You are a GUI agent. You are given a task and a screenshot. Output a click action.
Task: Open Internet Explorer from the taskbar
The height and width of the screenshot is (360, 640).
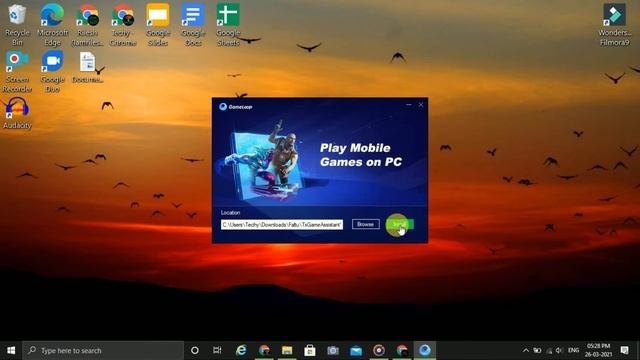pyautogui.click(x=241, y=350)
